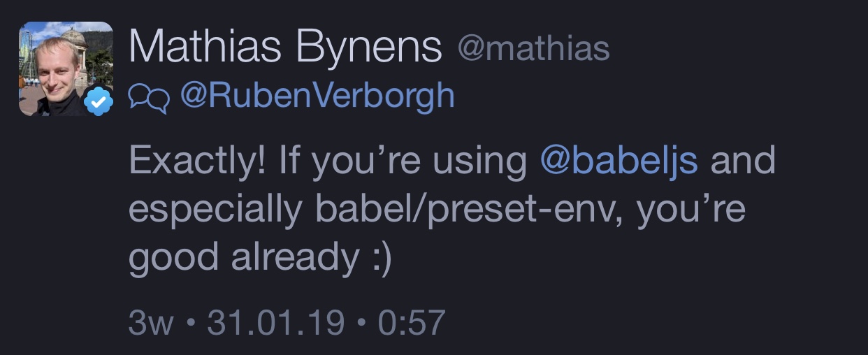Click the surname "Bynens" in the header

(x=368, y=48)
